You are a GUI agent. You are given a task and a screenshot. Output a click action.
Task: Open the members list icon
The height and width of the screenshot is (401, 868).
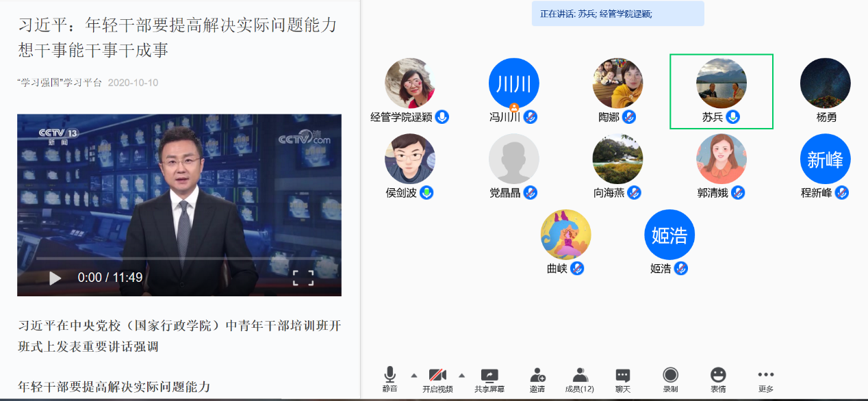tap(580, 375)
